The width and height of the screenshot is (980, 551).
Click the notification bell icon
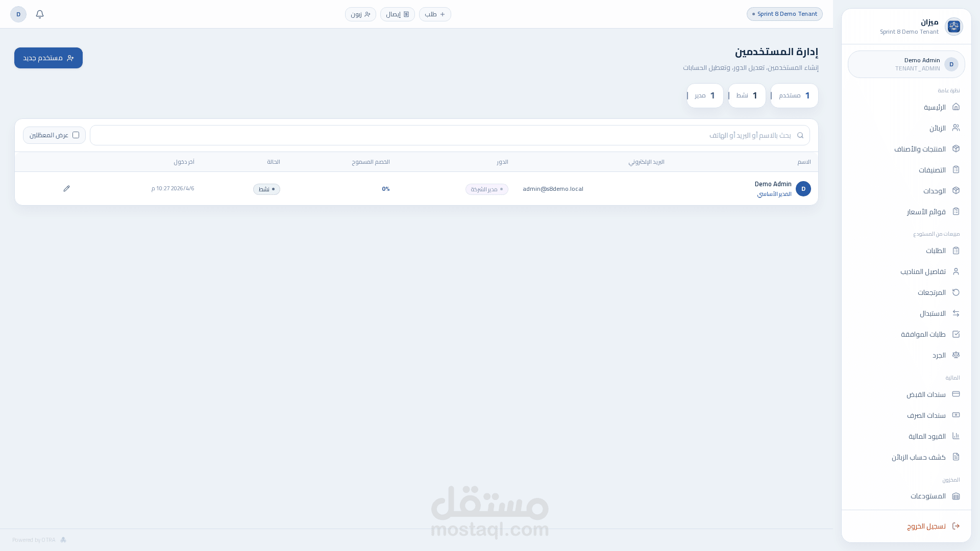[x=40, y=14]
